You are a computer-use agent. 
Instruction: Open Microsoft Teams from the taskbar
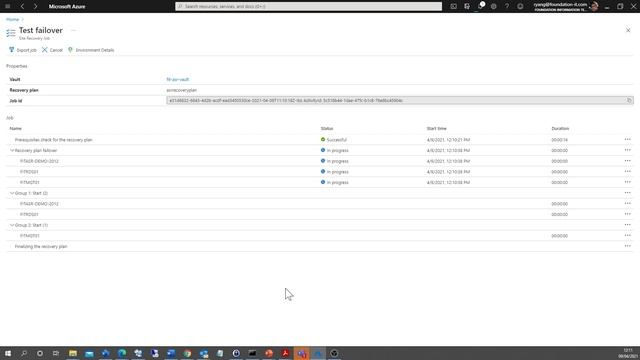tap(302, 353)
